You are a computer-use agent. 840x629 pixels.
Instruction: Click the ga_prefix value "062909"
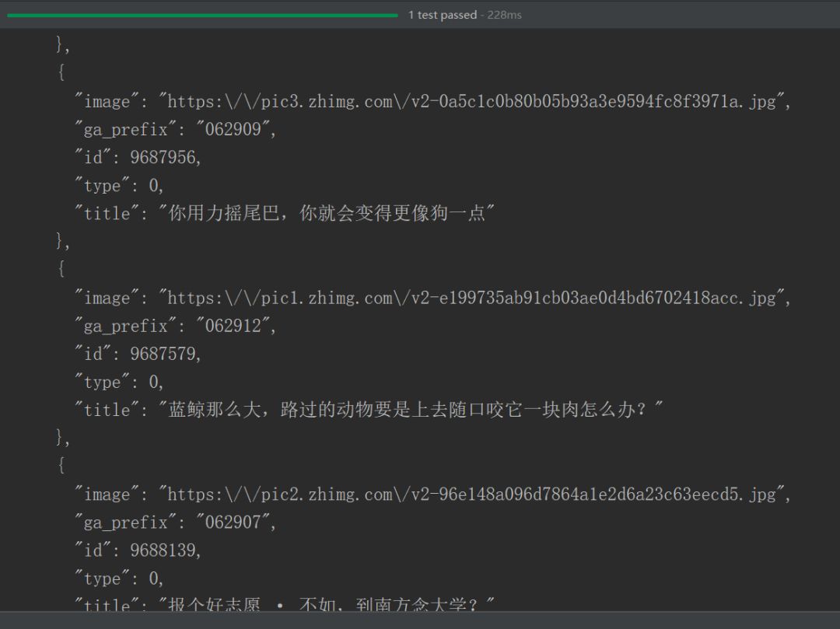235,130
